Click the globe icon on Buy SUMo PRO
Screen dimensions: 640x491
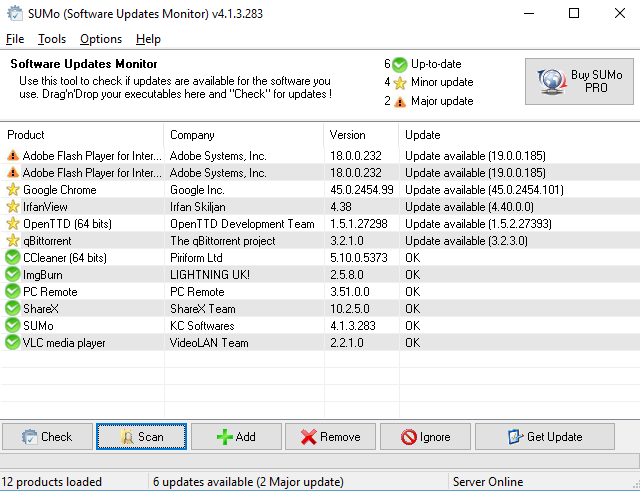click(551, 81)
